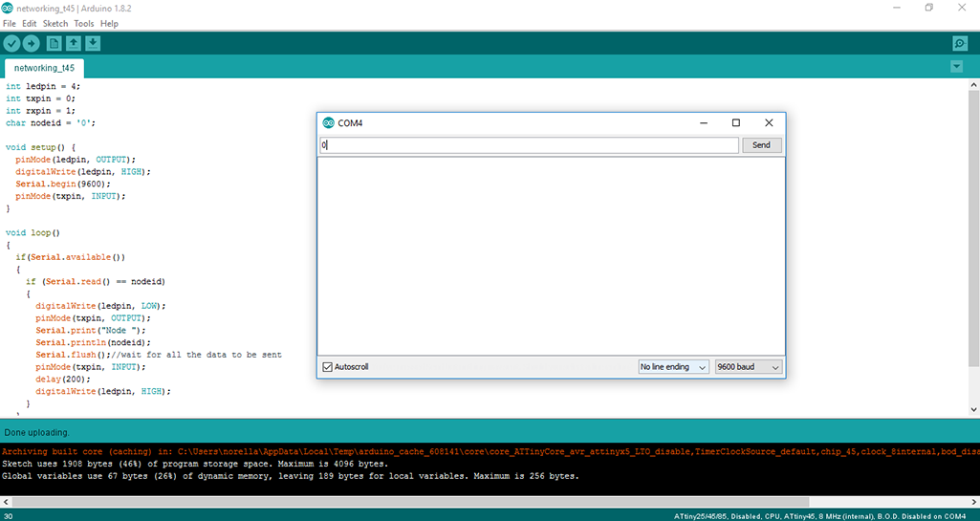Minimize the Arduino main window
The height and width of the screenshot is (521, 980).
pyautogui.click(x=897, y=8)
